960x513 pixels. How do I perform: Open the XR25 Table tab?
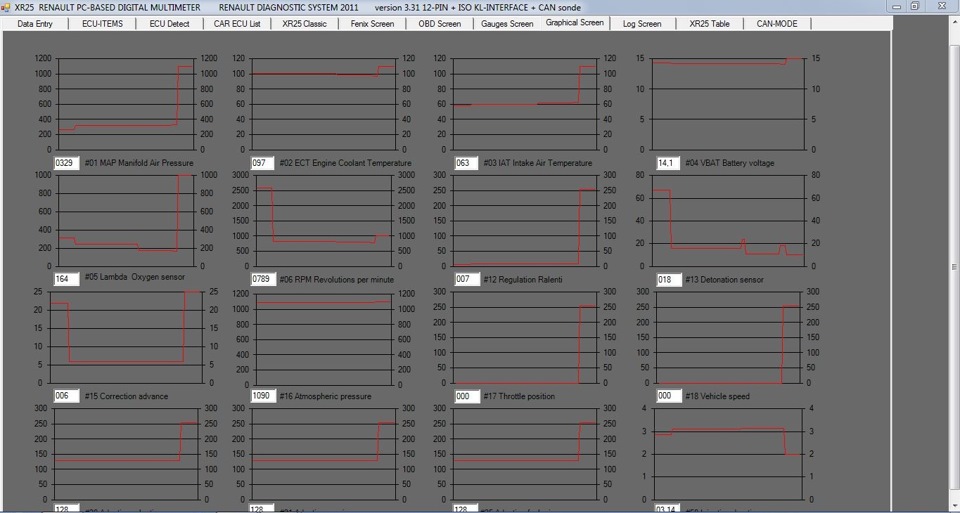pyautogui.click(x=710, y=24)
